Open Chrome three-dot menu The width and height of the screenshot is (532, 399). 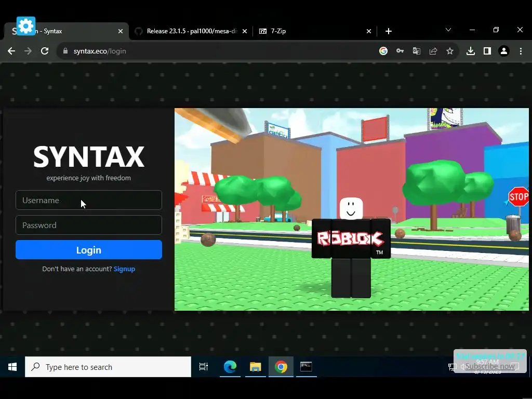pyautogui.click(x=521, y=51)
